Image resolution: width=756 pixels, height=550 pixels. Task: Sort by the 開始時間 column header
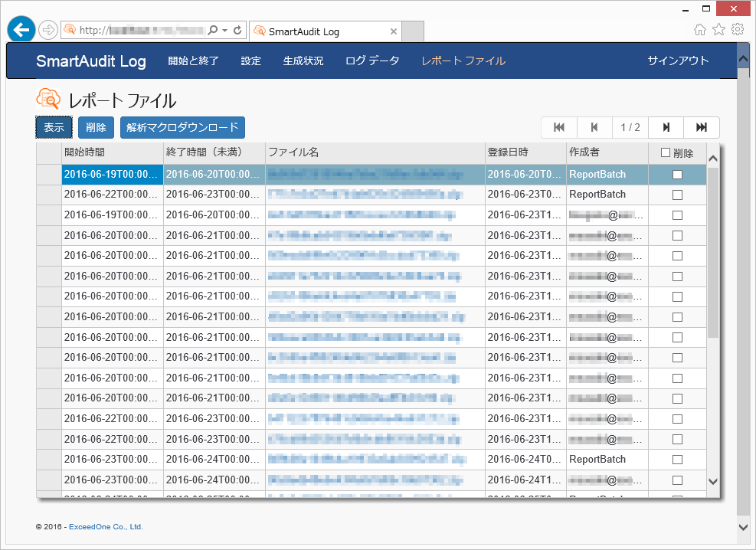pyautogui.click(x=113, y=152)
